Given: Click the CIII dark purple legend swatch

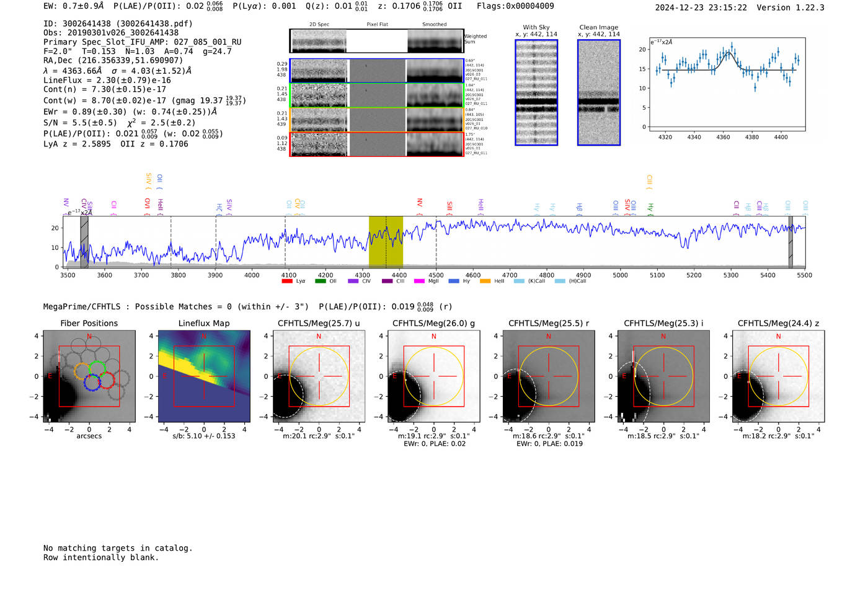Looking at the screenshot, I should click(387, 281).
